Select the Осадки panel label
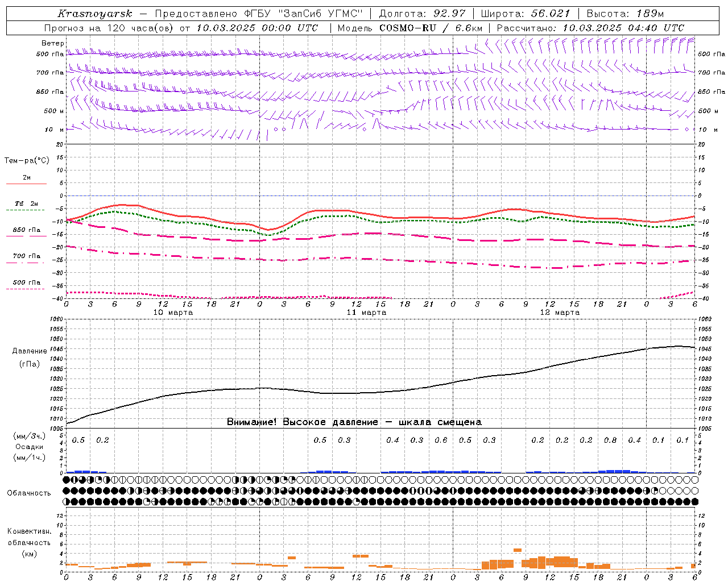Screen dimensions: 728x582 tap(29, 447)
